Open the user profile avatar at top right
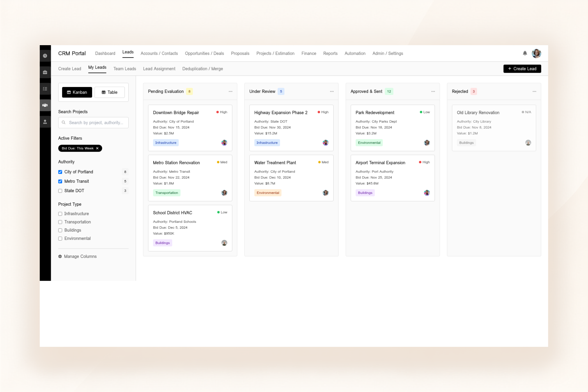Viewport: 588px width, 392px height. (536, 53)
